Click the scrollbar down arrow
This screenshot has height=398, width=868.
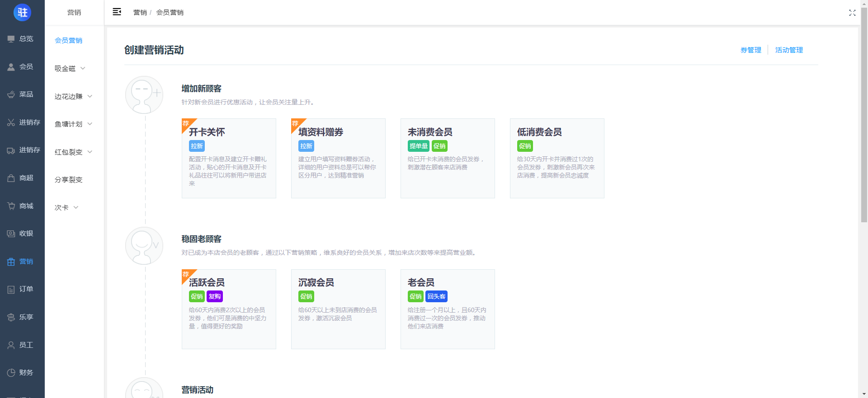[x=864, y=394]
